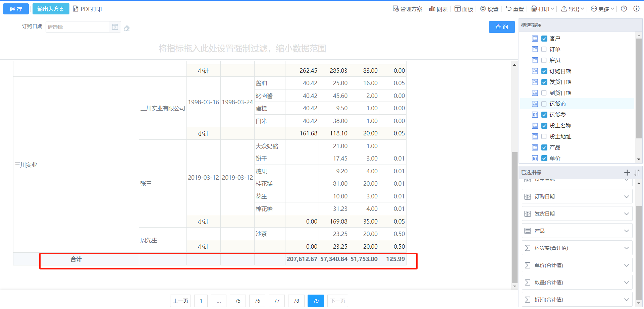Open the 导出 export dropdown
Image resolution: width=644 pixels, height=309 pixels.
(x=573, y=9)
